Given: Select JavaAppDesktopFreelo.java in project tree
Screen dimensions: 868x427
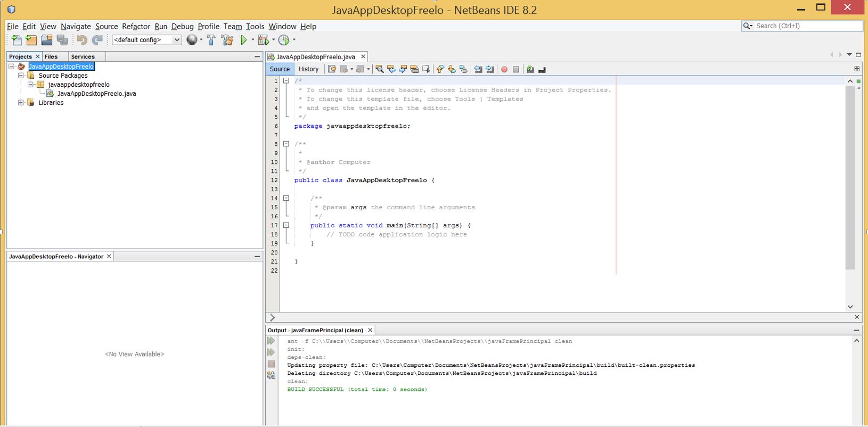Looking at the screenshot, I should pyautogui.click(x=96, y=94).
